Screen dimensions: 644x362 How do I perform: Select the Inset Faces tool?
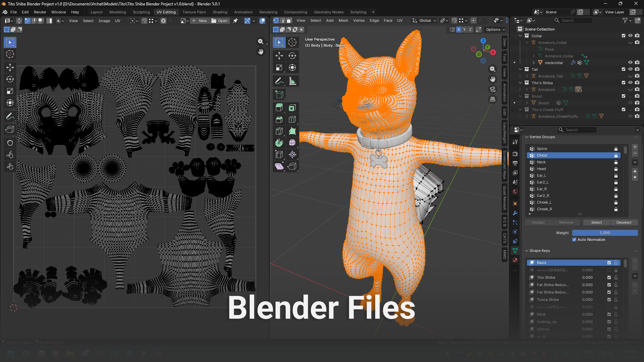[x=293, y=107]
